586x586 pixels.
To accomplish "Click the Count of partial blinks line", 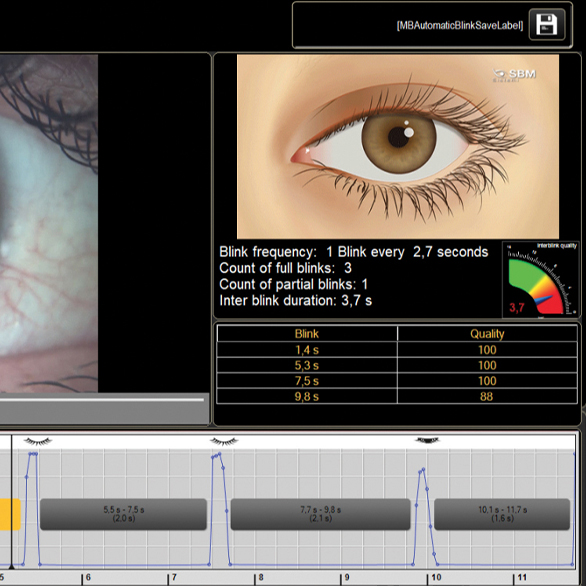I will (x=294, y=284).
